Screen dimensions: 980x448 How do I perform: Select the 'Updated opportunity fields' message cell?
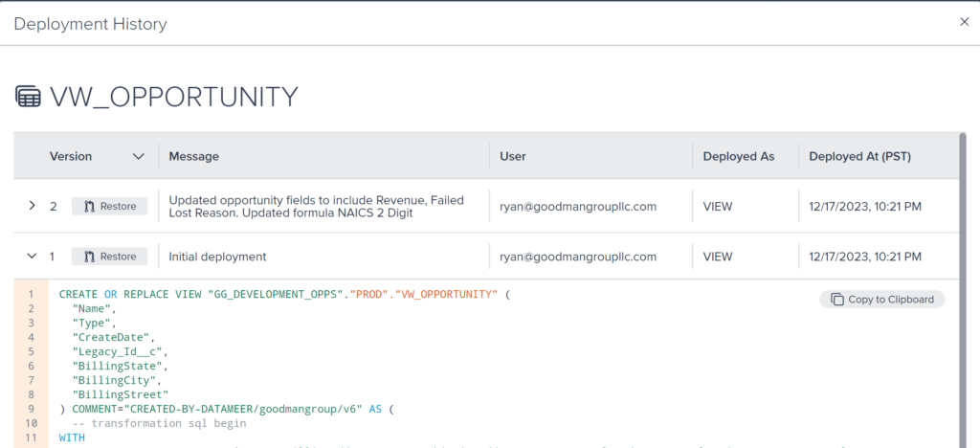pyautogui.click(x=316, y=206)
